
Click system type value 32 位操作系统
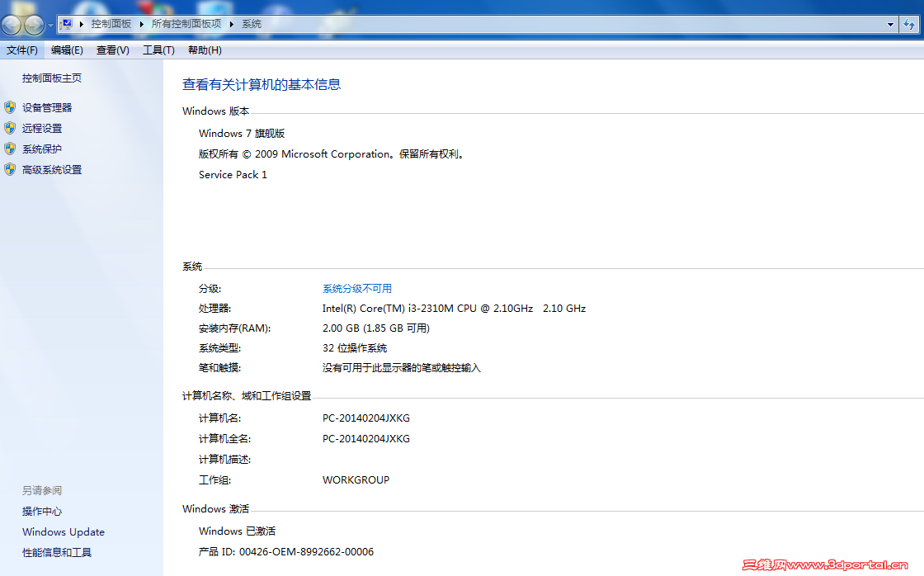355,348
